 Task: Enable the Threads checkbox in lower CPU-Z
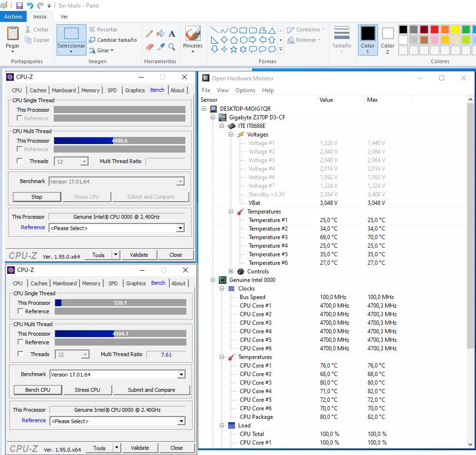(x=21, y=354)
